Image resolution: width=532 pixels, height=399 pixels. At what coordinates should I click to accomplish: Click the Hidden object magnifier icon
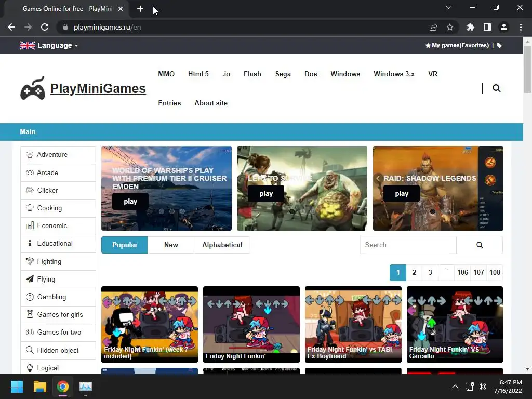tap(30, 350)
